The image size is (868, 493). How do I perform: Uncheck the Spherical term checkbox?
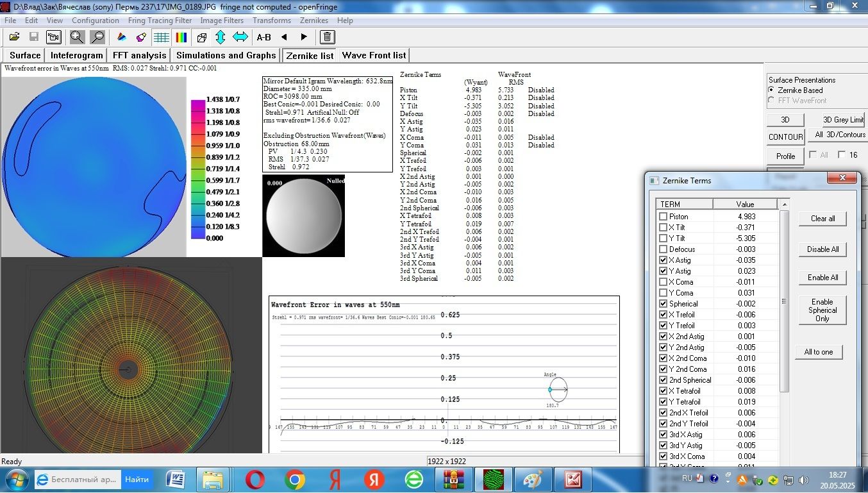[663, 304]
